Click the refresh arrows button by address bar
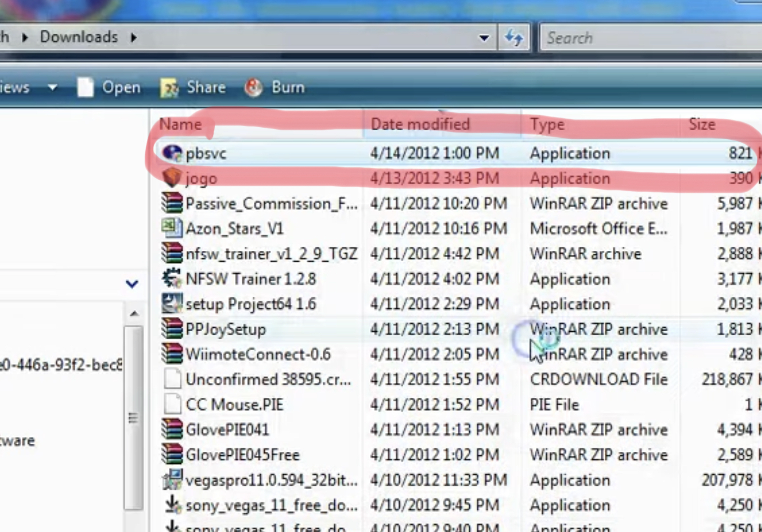 click(514, 38)
